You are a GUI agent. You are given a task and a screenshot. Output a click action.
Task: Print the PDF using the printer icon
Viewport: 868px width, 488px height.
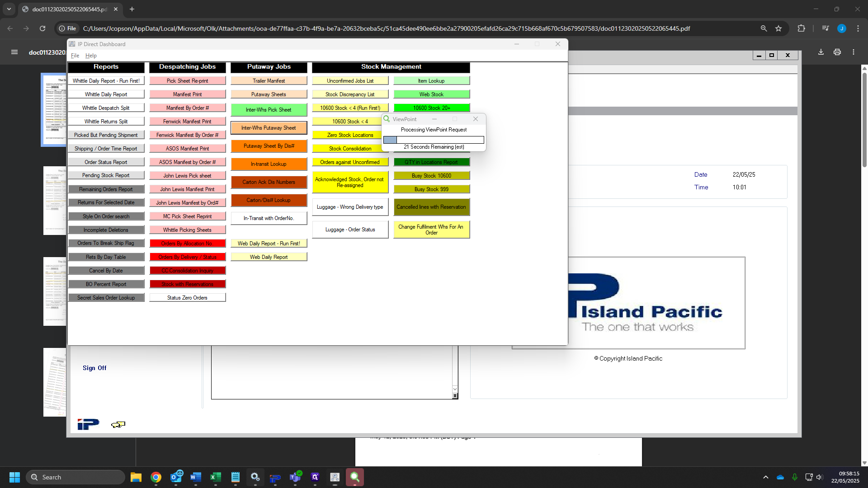tap(837, 52)
